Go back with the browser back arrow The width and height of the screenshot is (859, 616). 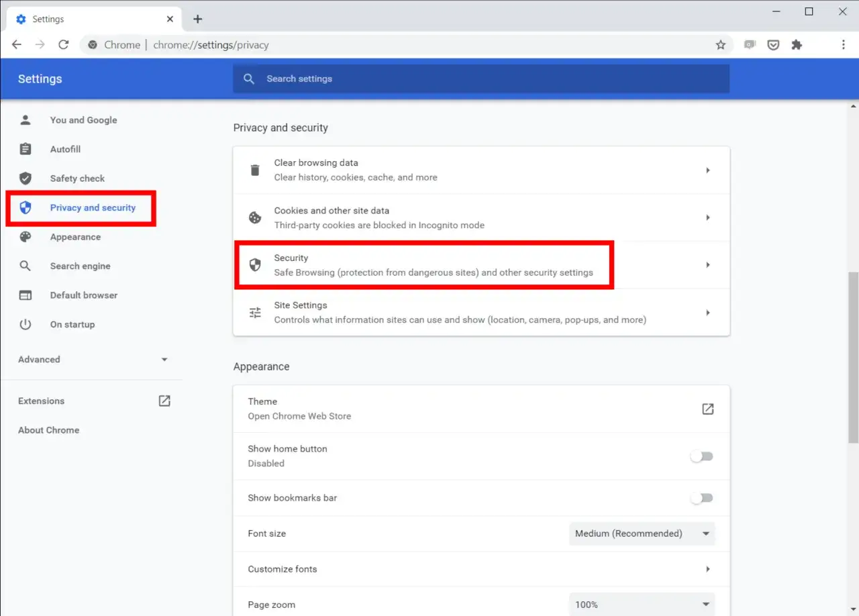click(x=17, y=45)
